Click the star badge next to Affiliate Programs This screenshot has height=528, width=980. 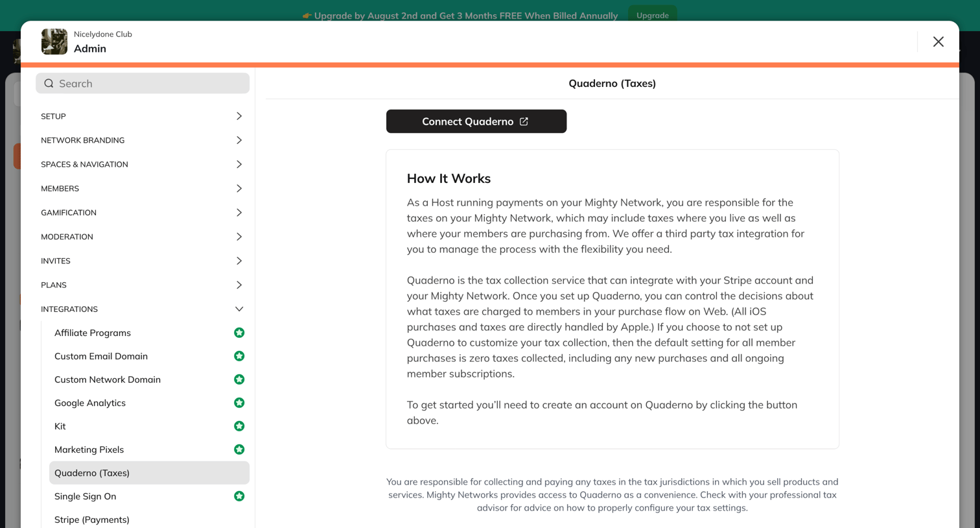click(x=239, y=333)
